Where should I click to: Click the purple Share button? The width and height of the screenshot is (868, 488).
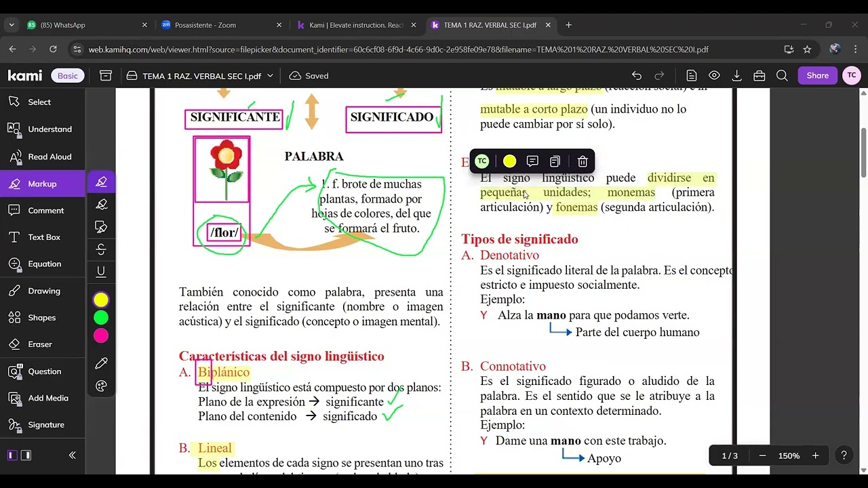click(x=817, y=75)
